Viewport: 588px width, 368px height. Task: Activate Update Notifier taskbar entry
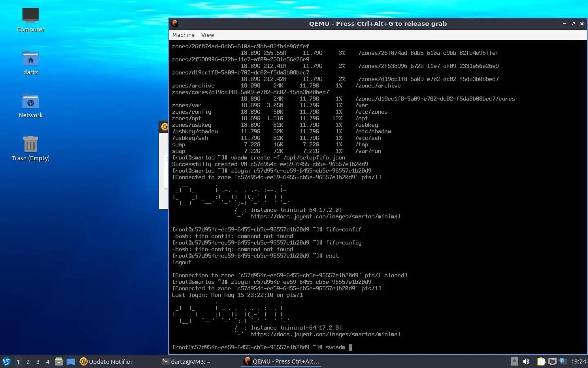click(106, 361)
